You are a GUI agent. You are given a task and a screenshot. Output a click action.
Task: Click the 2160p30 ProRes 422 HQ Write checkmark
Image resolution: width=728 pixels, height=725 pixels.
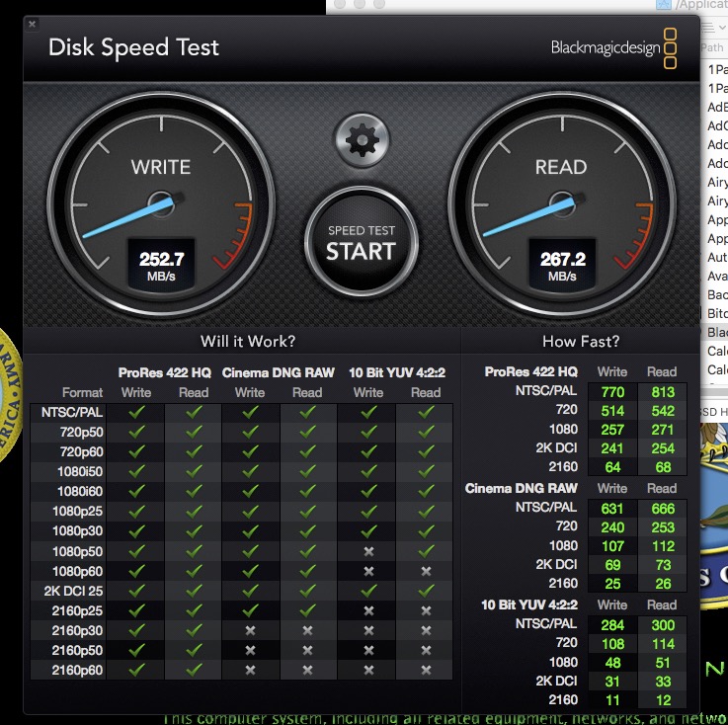click(136, 630)
